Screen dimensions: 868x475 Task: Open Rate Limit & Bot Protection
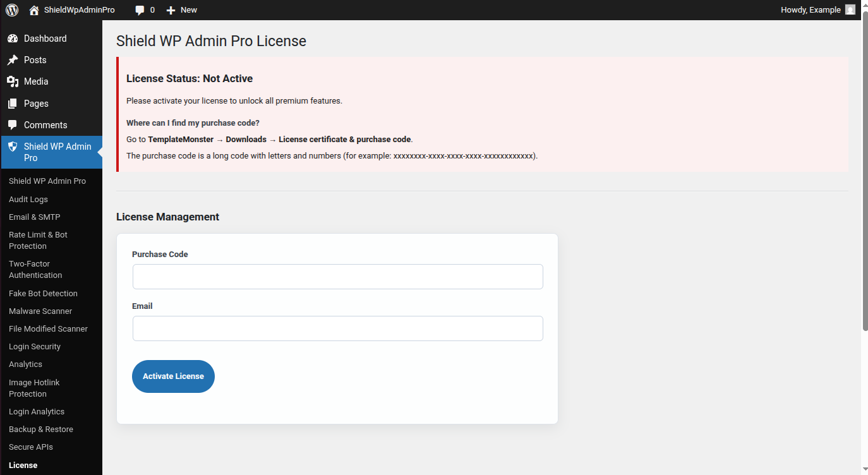point(38,241)
